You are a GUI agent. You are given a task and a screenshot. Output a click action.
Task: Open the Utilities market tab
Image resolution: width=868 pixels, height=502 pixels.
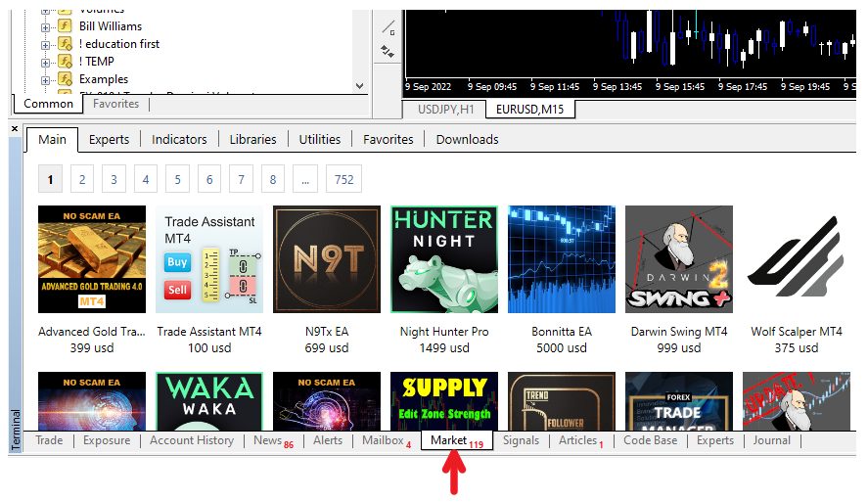pos(320,140)
